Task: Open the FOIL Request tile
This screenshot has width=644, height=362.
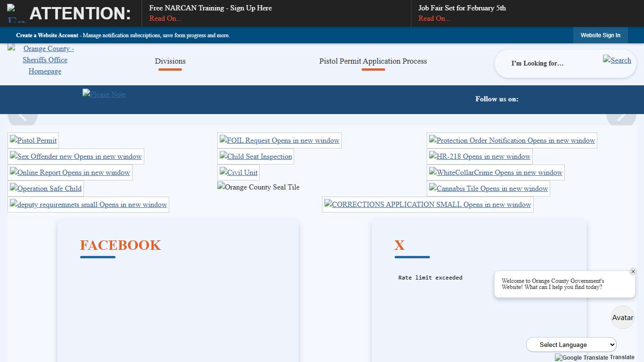Action: [x=280, y=140]
